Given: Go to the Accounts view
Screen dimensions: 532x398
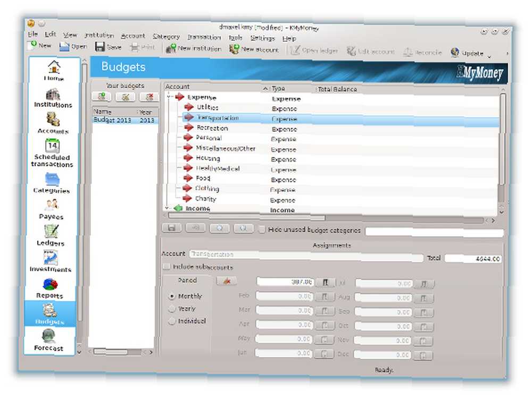Looking at the screenshot, I should coord(53,123).
